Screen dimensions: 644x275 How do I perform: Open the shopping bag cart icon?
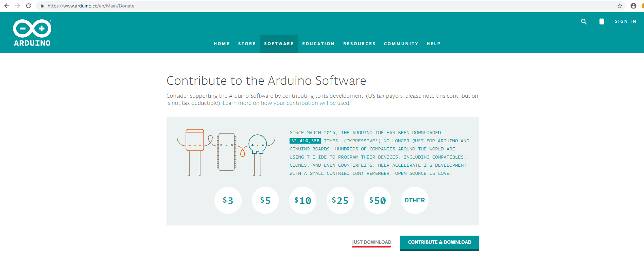click(x=602, y=21)
